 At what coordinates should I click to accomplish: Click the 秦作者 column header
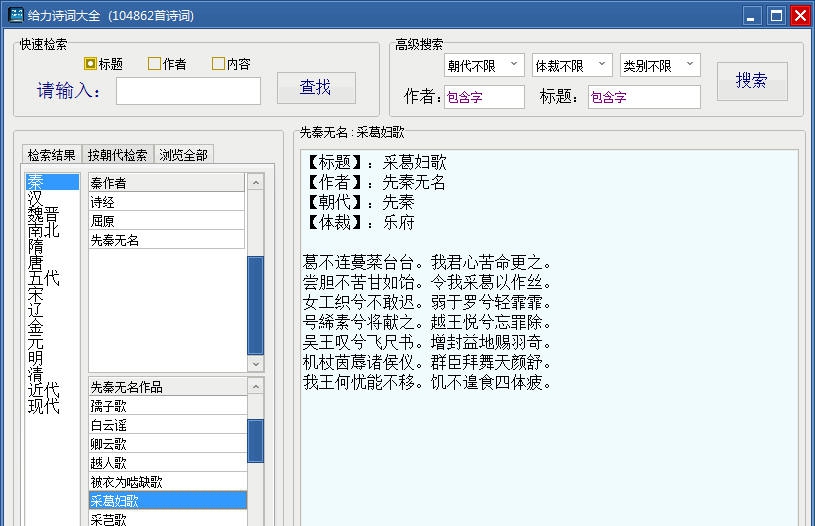(x=166, y=182)
